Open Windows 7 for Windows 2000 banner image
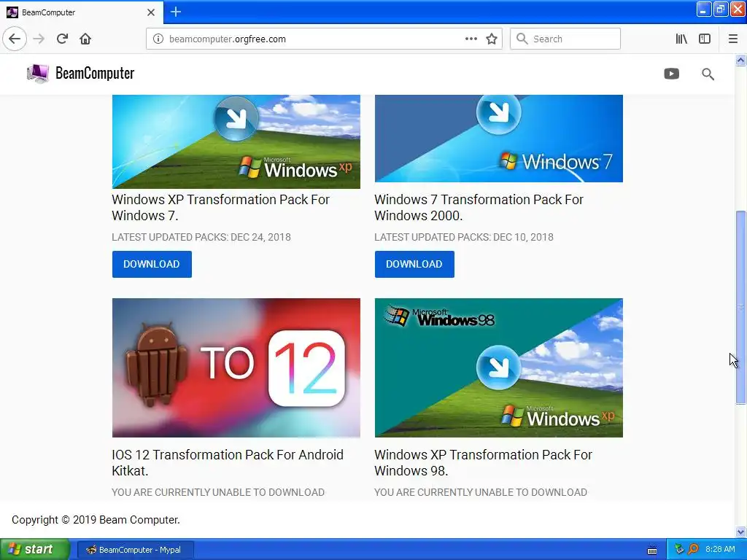This screenshot has height=560, width=747. pos(498,138)
